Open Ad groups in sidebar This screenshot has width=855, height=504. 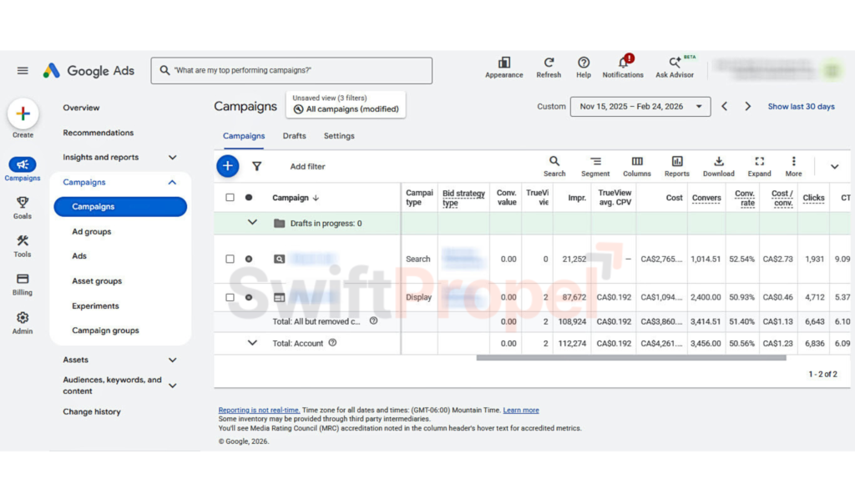pyautogui.click(x=91, y=232)
